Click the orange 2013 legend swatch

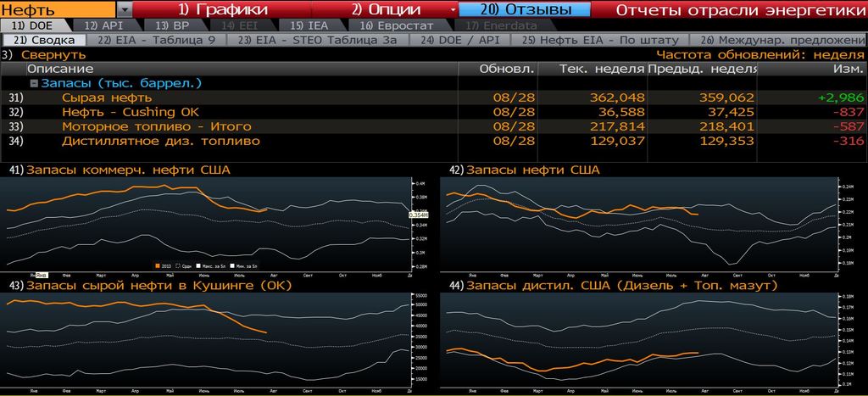(x=158, y=266)
